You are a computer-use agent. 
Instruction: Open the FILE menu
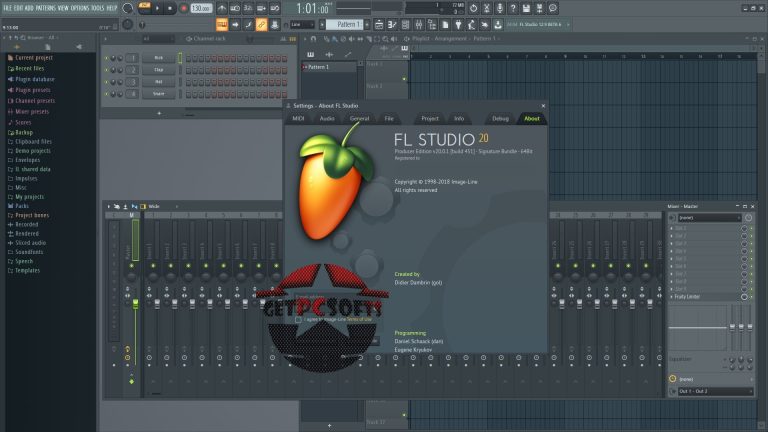(x=7, y=8)
